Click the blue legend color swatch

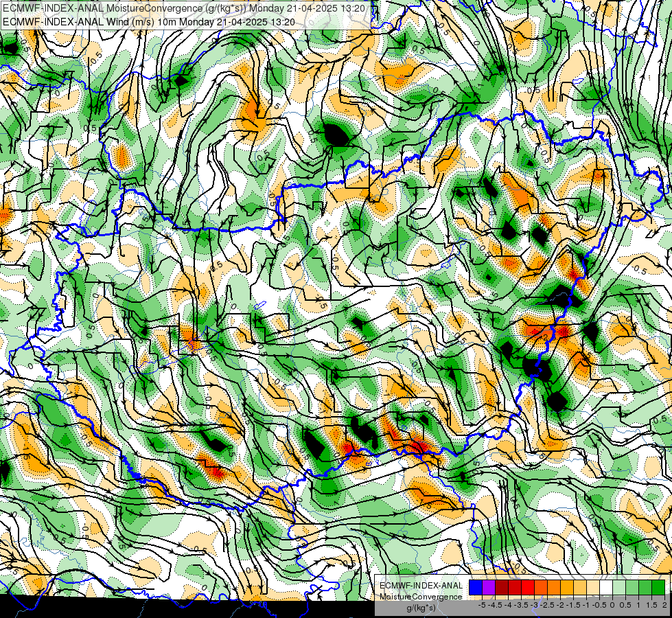pos(476,587)
